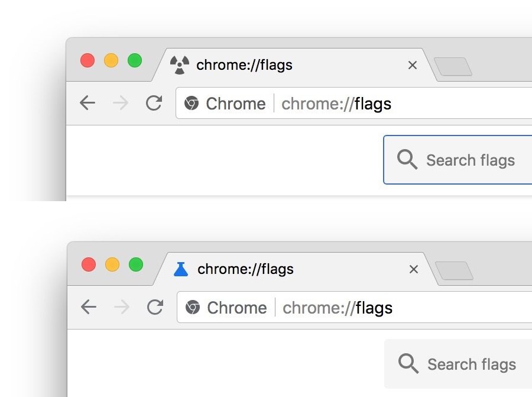Screen dimensions: 532x397
Task: Click the radioactive favicon on the flags tab
Action: click(180, 64)
